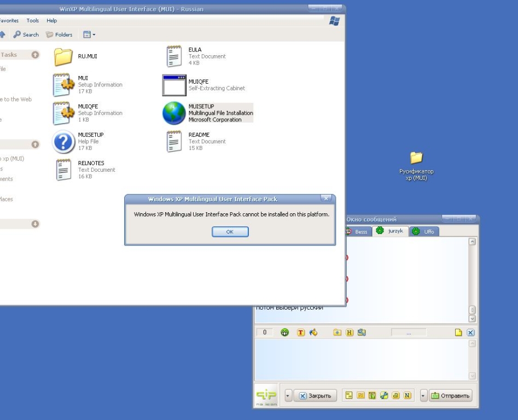Select the MUISETUP Help File icon

point(63,142)
